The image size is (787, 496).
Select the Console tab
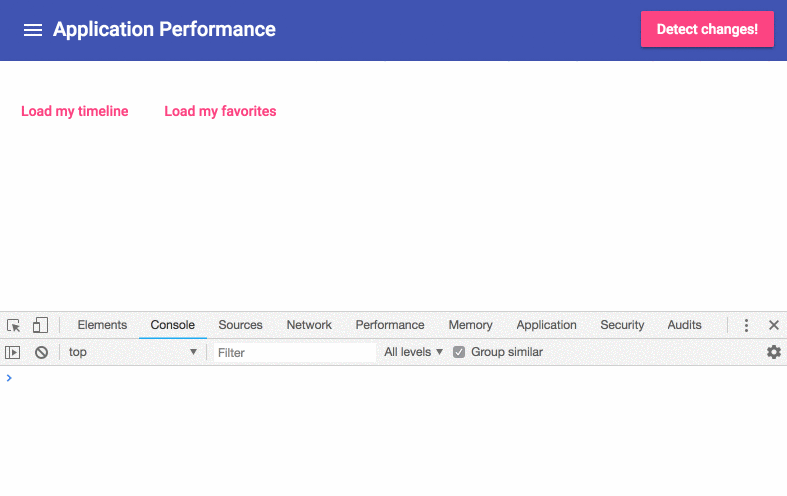(x=173, y=325)
